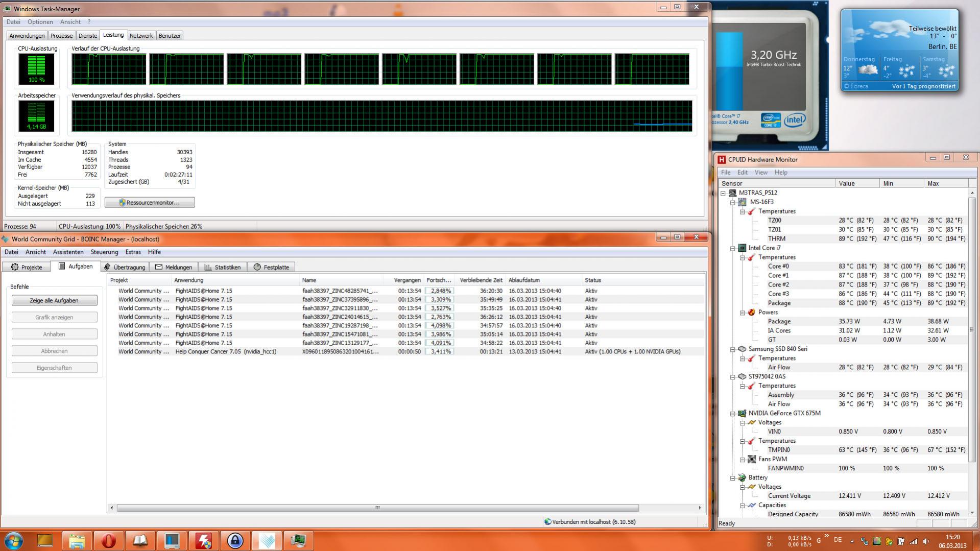The image size is (980, 551).
Task: Collapse Intel Core i7 Temperatures node
Action: point(743,257)
